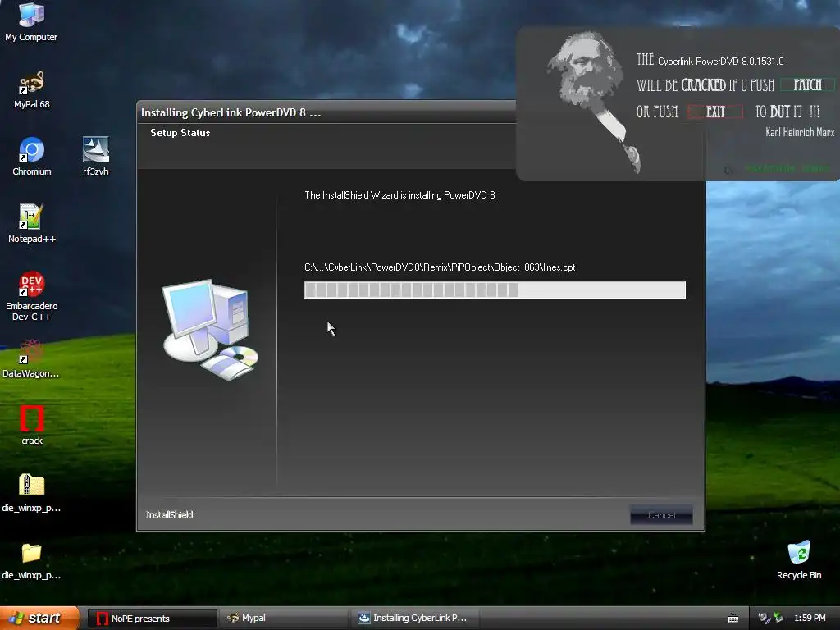The width and height of the screenshot is (840, 630).
Task: Launch Embarcadero Dev-C++ shortcut
Action: click(x=32, y=296)
